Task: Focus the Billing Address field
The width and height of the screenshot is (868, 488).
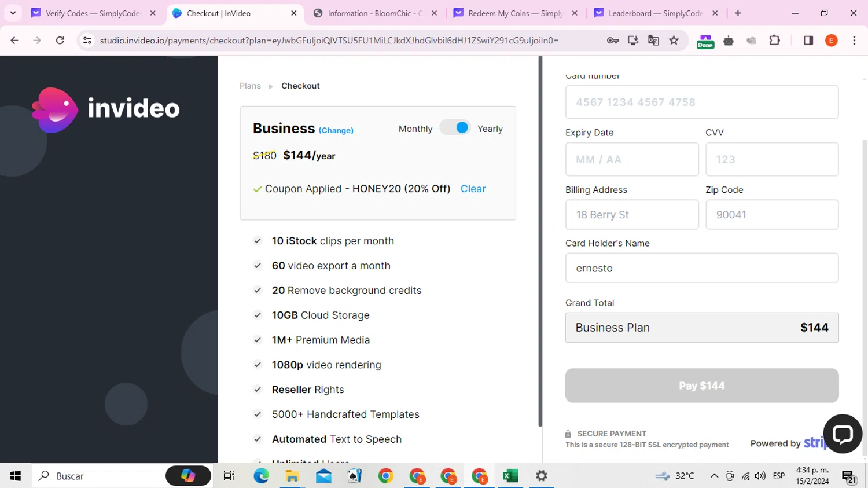Action: pos(632,214)
